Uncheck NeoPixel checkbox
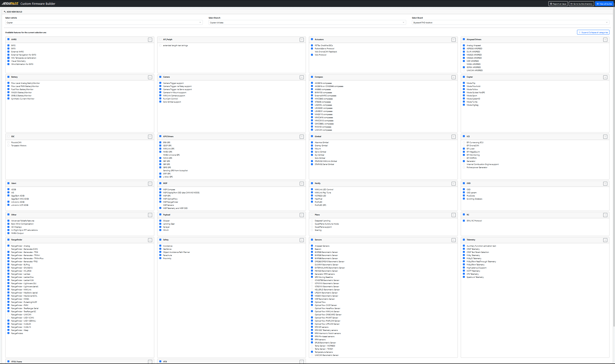 click(x=312, y=199)
